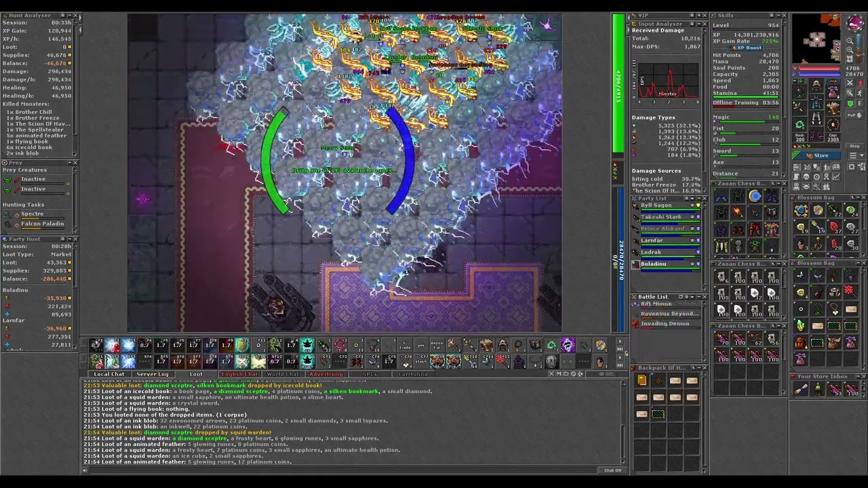
Task: Click the trade hotkey in action bar
Action: tap(405, 345)
